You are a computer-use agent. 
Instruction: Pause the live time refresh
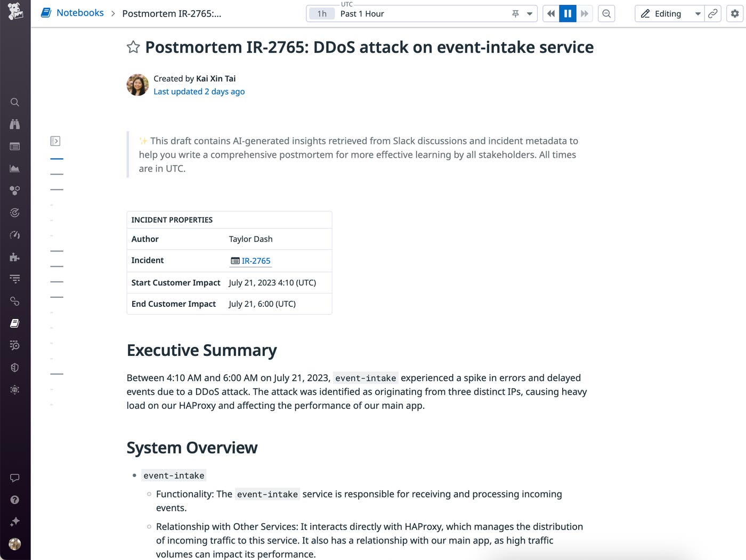click(567, 13)
